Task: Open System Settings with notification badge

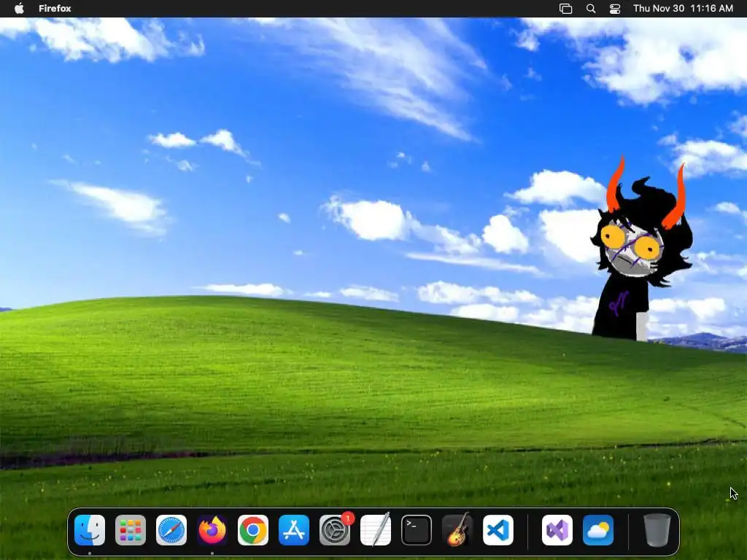Action: (335, 530)
